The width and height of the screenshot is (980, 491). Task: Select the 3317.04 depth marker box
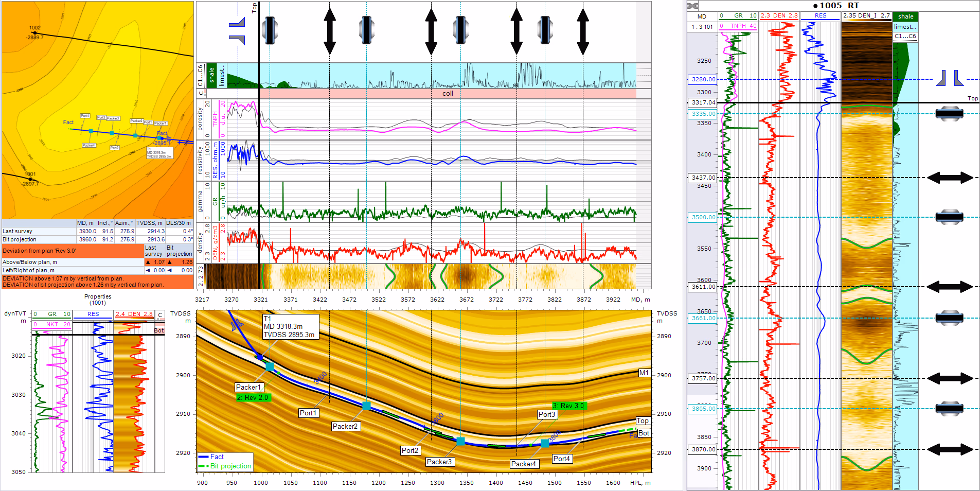click(703, 102)
